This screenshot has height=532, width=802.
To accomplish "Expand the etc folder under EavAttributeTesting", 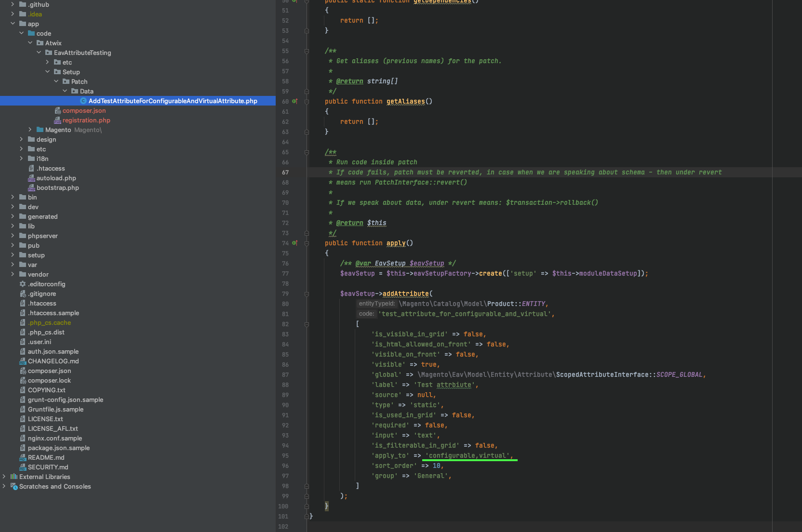I will 47,62.
